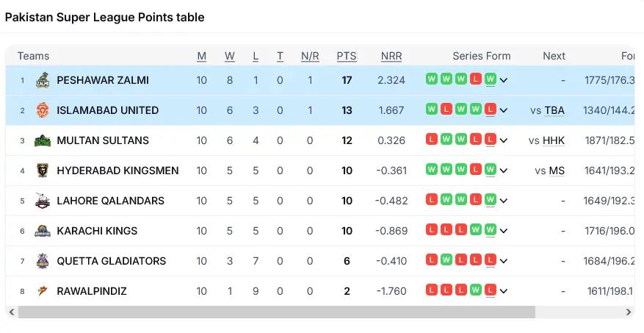Expand Rawalpindiz series form chevron
Image resolution: width=644 pixels, height=333 pixels.
(x=504, y=291)
